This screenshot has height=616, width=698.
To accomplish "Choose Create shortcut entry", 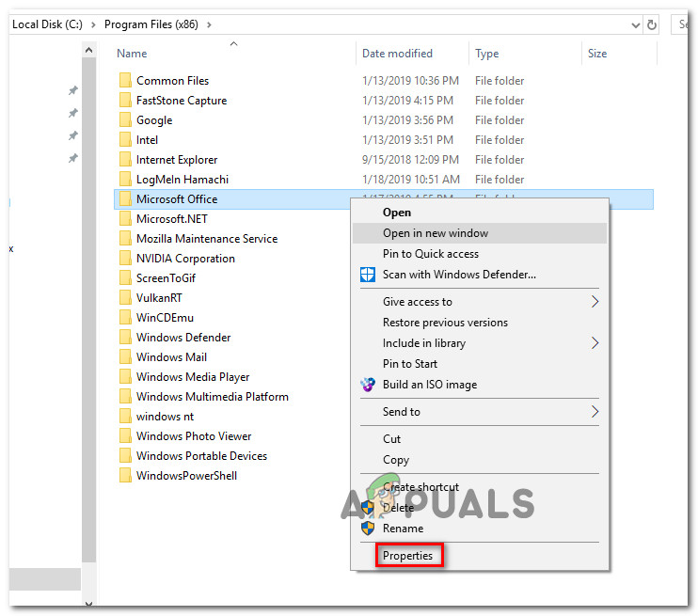I will pos(480,487).
